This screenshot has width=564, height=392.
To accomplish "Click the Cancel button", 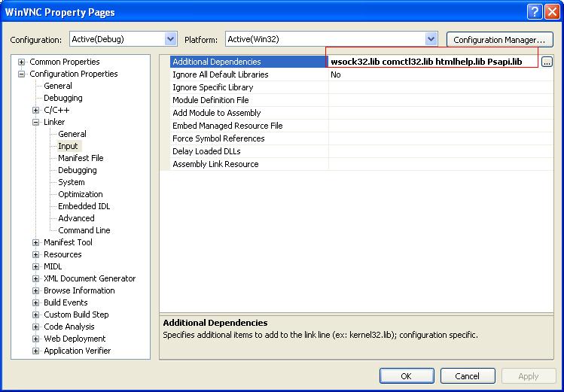I will click(468, 376).
